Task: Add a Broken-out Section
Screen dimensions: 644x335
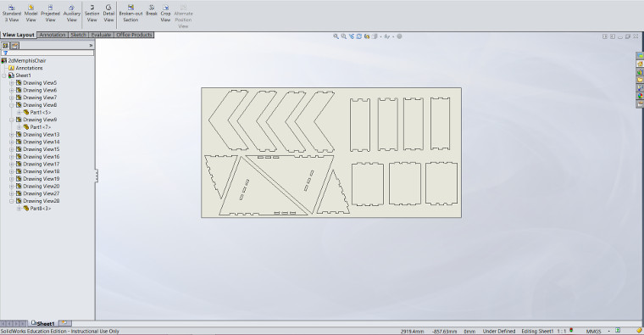Action: (x=130, y=14)
